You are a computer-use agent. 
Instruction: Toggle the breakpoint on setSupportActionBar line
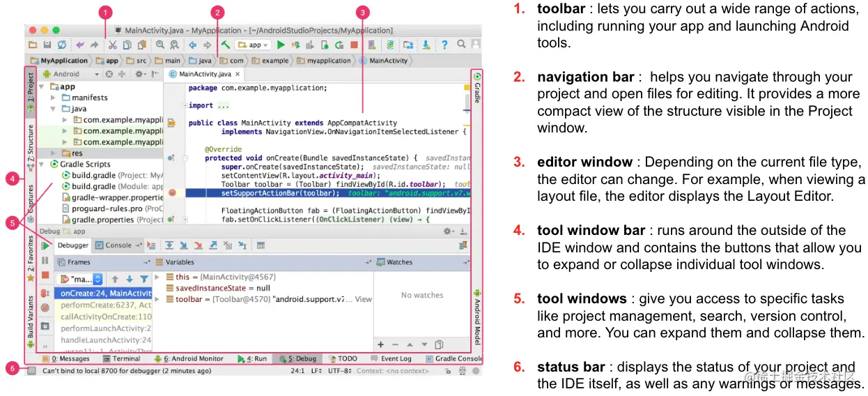click(x=172, y=192)
